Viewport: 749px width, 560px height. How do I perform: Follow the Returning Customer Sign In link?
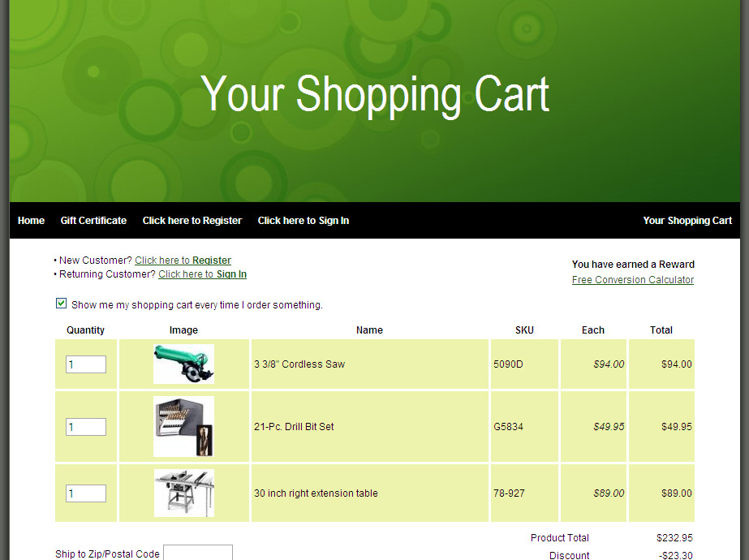pyautogui.click(x=202, y=274)
